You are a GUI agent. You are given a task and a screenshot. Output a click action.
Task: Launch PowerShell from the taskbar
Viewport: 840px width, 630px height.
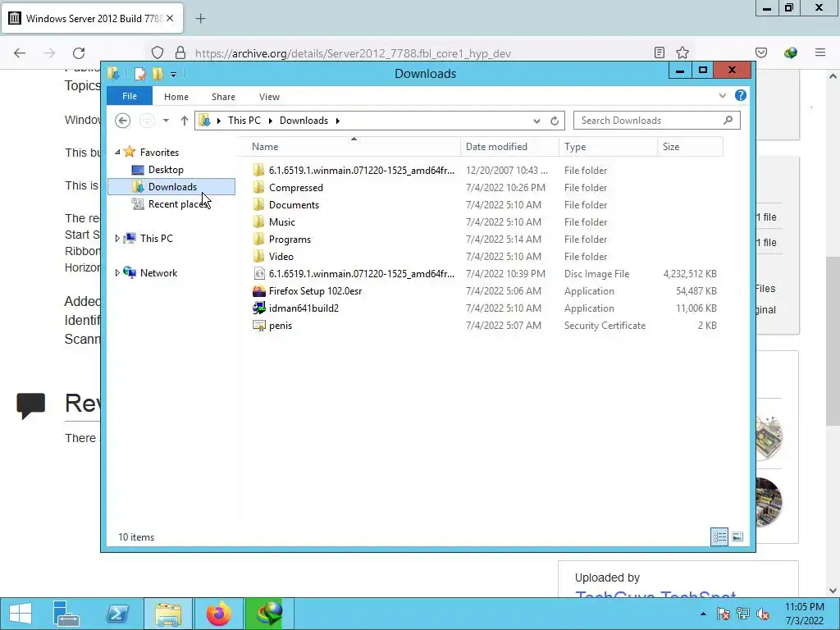tap(116, 614)
